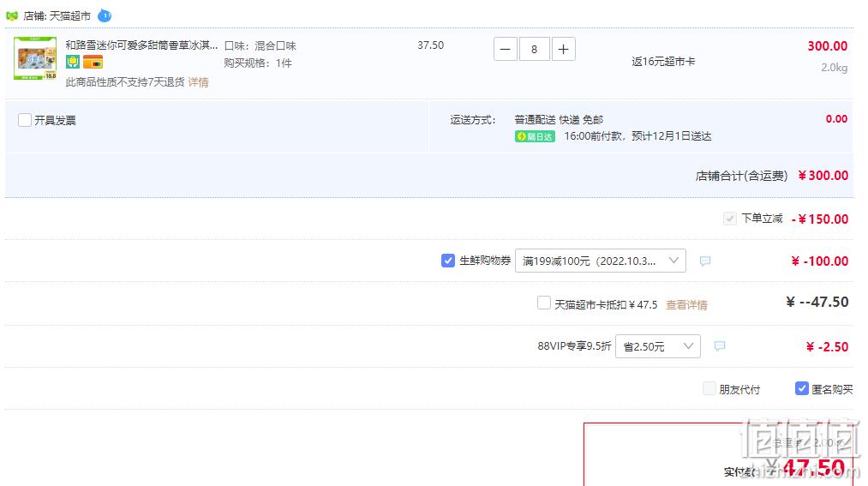This screenshot has height=486, width=868.
Task: Toggle the 朋友代付 checkbox
Action: coord(709,388)
